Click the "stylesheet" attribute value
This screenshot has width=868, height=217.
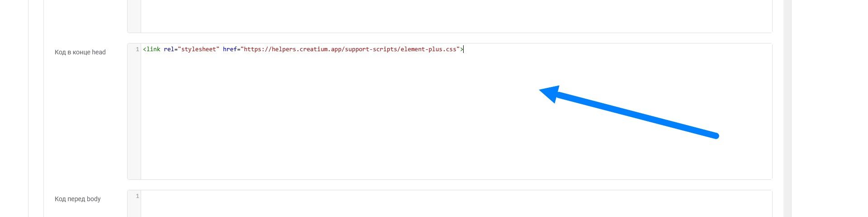pos(199,49)
